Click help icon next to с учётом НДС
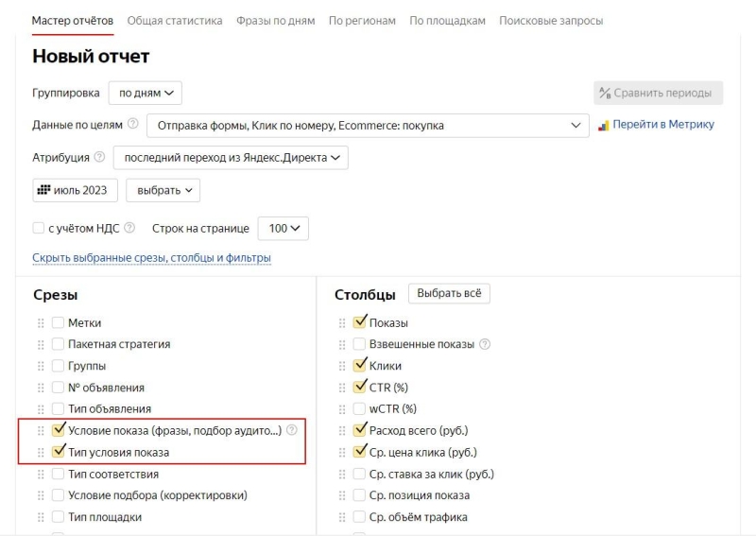 (x=129, y=228)
